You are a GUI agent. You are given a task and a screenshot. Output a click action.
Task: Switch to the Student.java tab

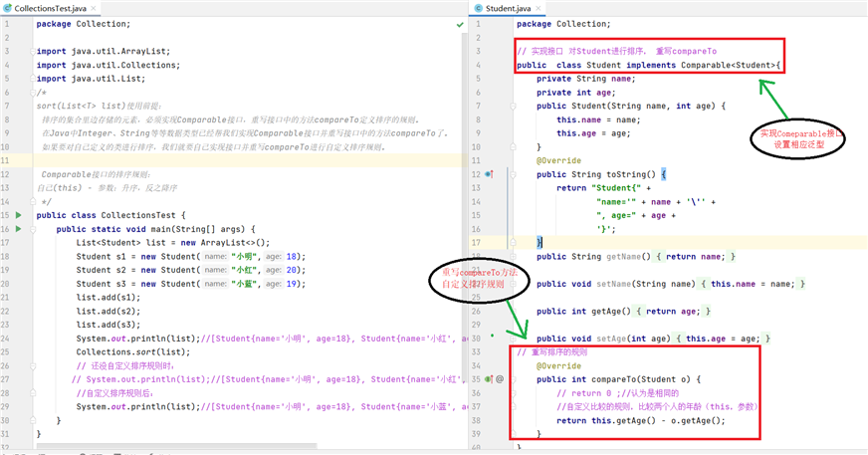coord(509,8)
